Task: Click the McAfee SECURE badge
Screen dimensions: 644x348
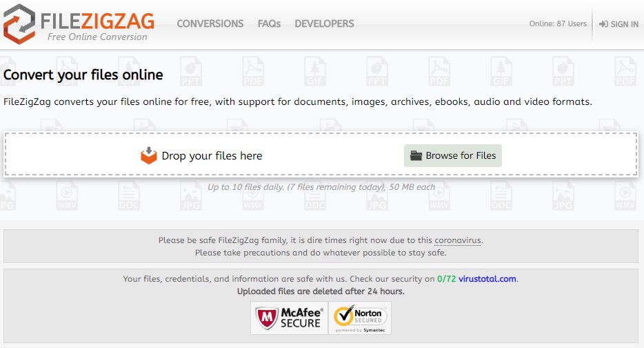Action: (x=289, y=318)
